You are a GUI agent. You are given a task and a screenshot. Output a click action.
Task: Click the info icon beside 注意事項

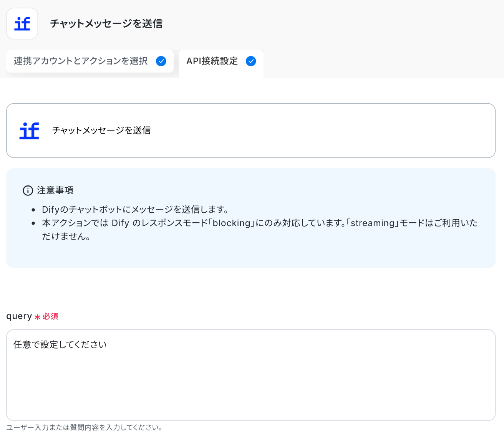[28, 190]
